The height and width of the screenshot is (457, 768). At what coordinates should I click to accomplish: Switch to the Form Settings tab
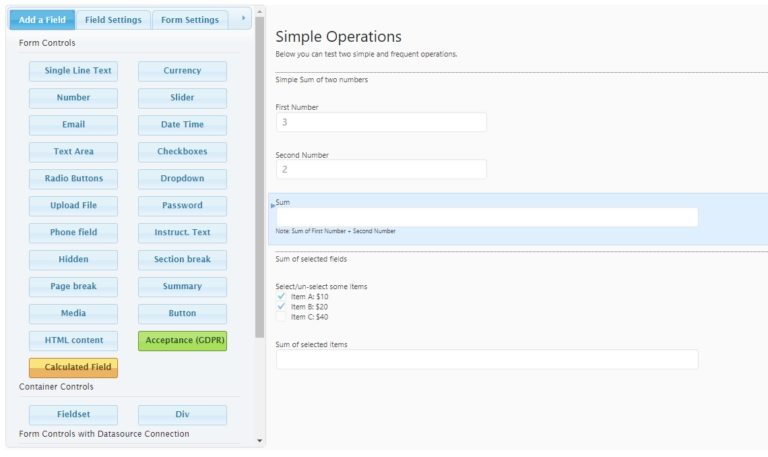[x=190, y=20]
